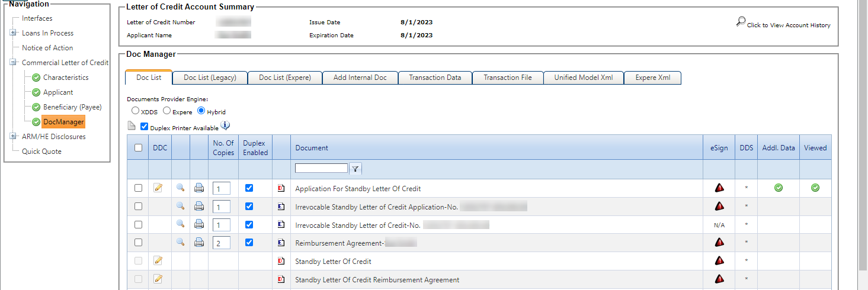Image resolution: width=868 pixels, height=290 pixels.
Task: Open Notice of Action in navigation
Action: [x=47, y=48]
